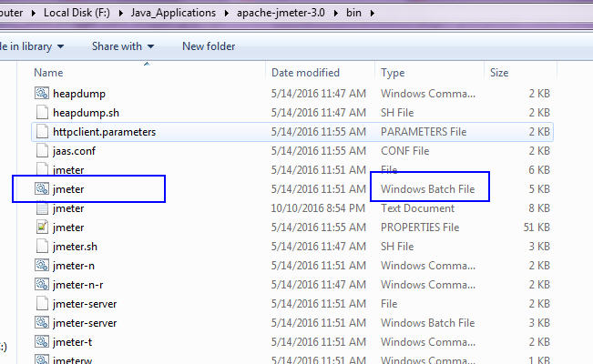
Task: Select the jaas.conf file name
Action: [x=74, y=151]
